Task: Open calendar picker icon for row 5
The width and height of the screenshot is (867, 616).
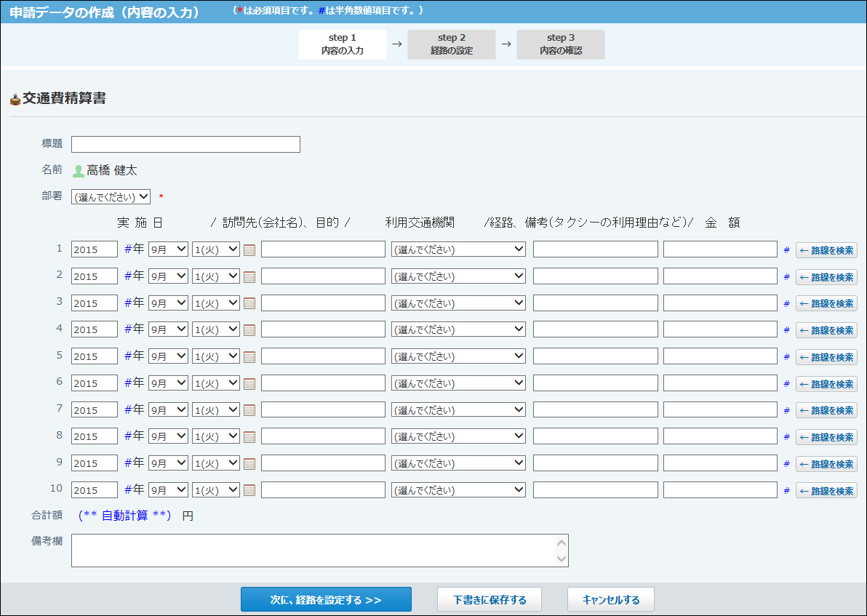Action: click(x=249, y=356)
